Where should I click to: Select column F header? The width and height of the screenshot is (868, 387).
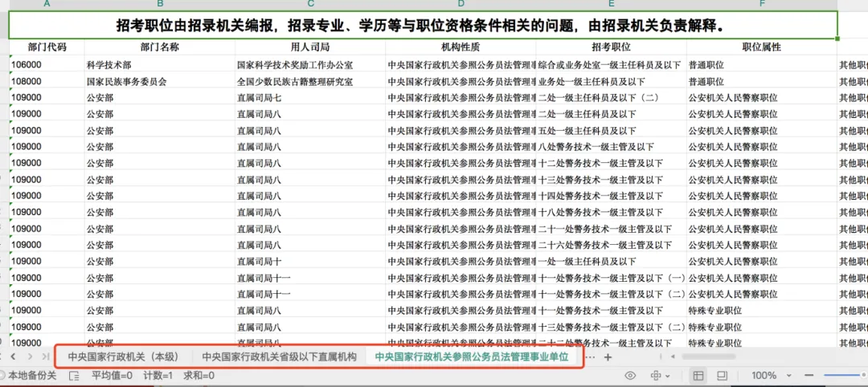pos(762,5)
